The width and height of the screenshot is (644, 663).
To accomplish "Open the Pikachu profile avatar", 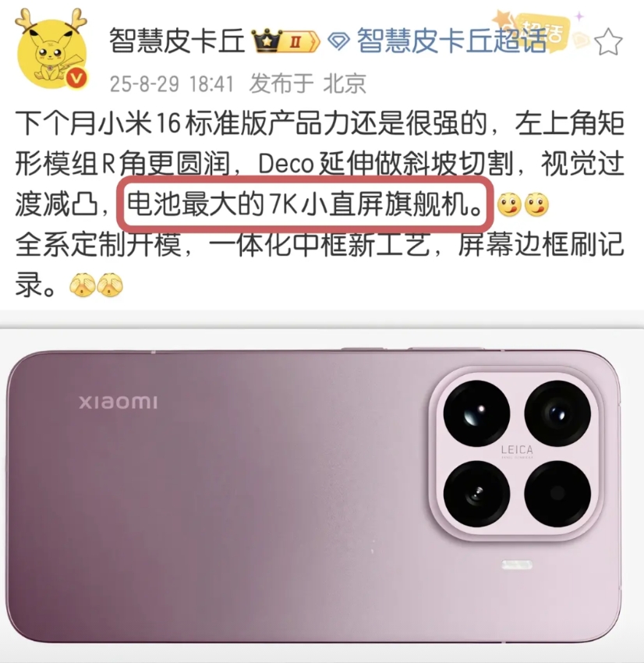I will [x=51, y=50].
